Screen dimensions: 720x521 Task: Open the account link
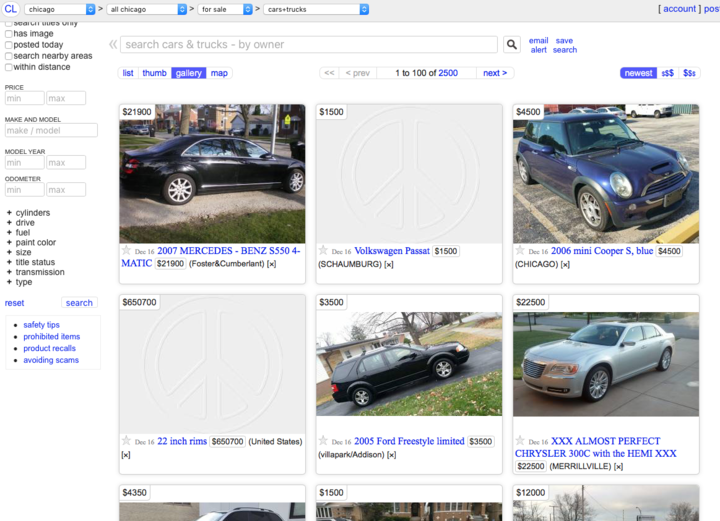pyautogui.click(x=680, y=9)
